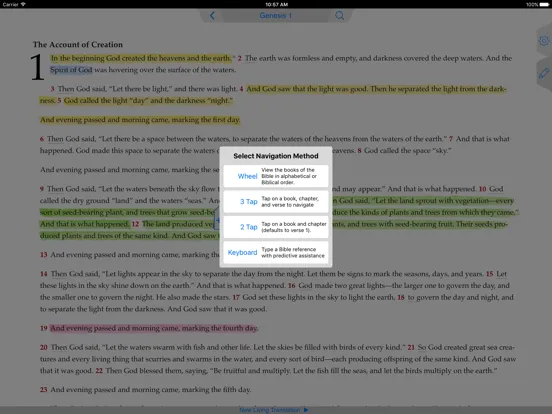Screen dimensions: 552x414
Task: Tap the yellow-highlighted "In the beginning" verse
Action: point(141,58)
